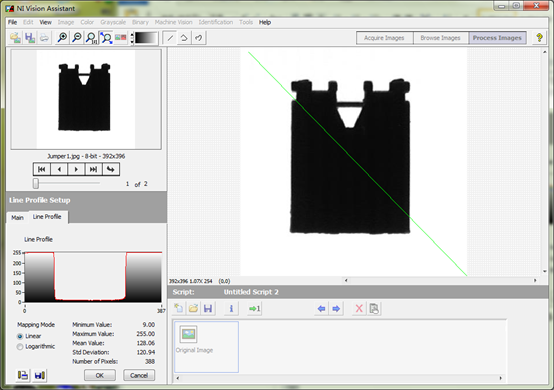Viewport: 554px width, 390px height.
Task: Select Logarithmic mapping mode
Action: click(x=20, y=347)
